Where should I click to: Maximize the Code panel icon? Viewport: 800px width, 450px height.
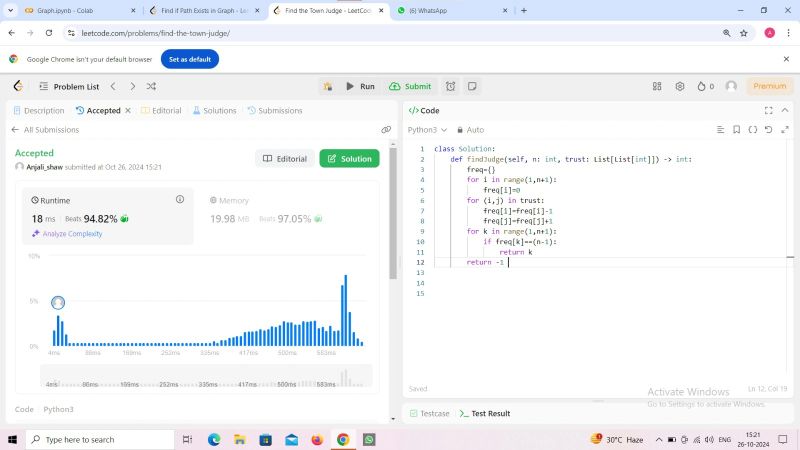click(768, 110)
